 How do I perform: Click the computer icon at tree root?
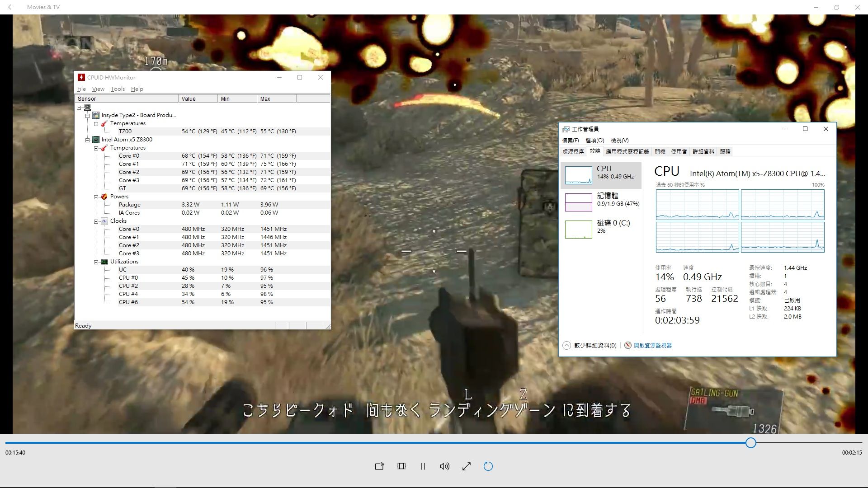(x=88, y=108)
